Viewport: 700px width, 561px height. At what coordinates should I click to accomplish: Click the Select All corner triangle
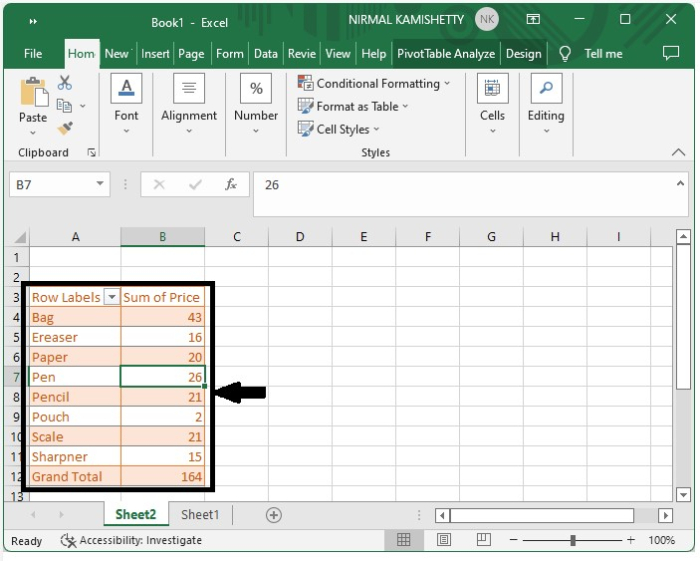tap(20, 237)
